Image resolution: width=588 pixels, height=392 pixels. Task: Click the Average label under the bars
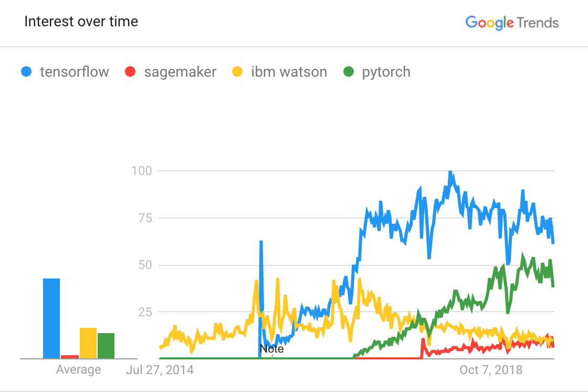(x=79, y=370)
